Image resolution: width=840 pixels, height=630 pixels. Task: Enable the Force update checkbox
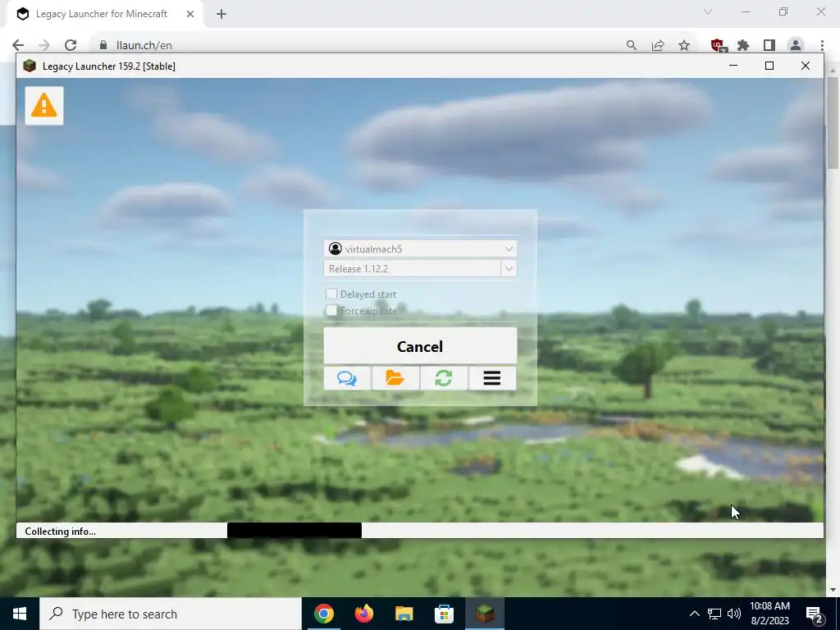pyautogui.click(x=331, y=310)
